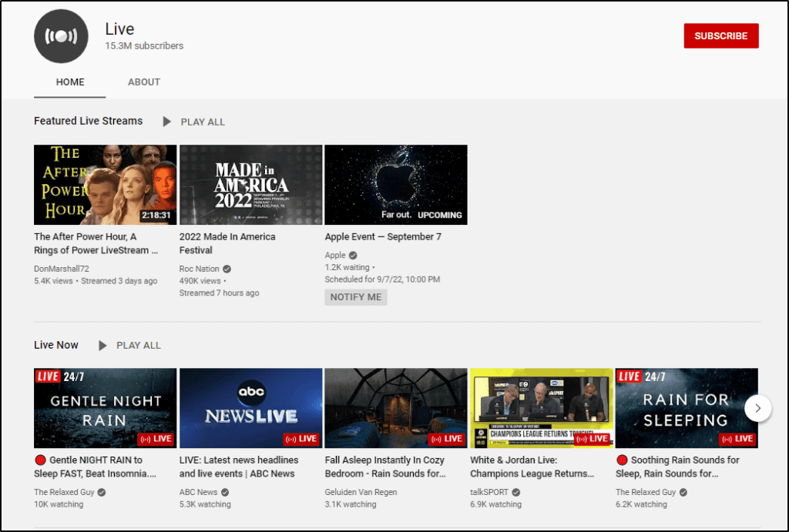Expand more Live Now streams with right arrow
This screenshot has height=532, width=789.
coord(757,409)
